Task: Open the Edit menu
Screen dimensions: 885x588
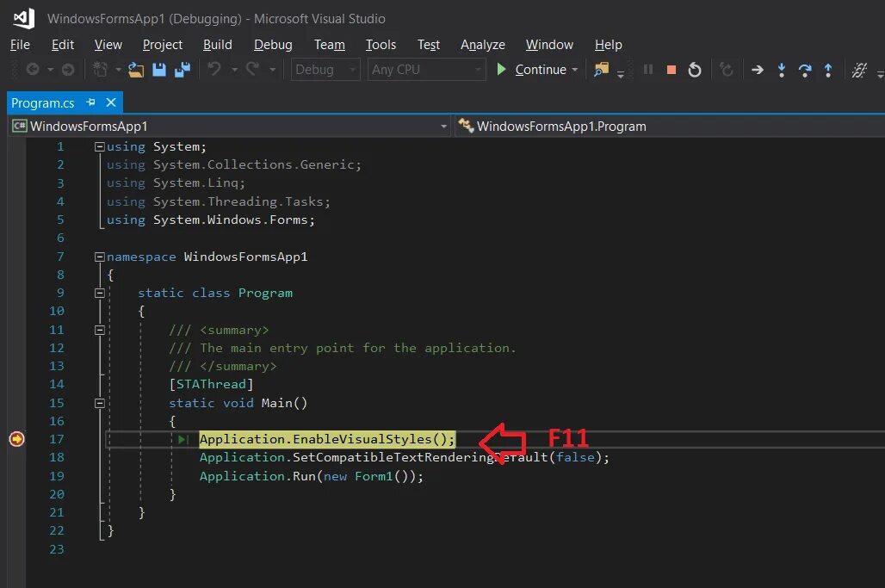Action: click(x=63, y=45)
